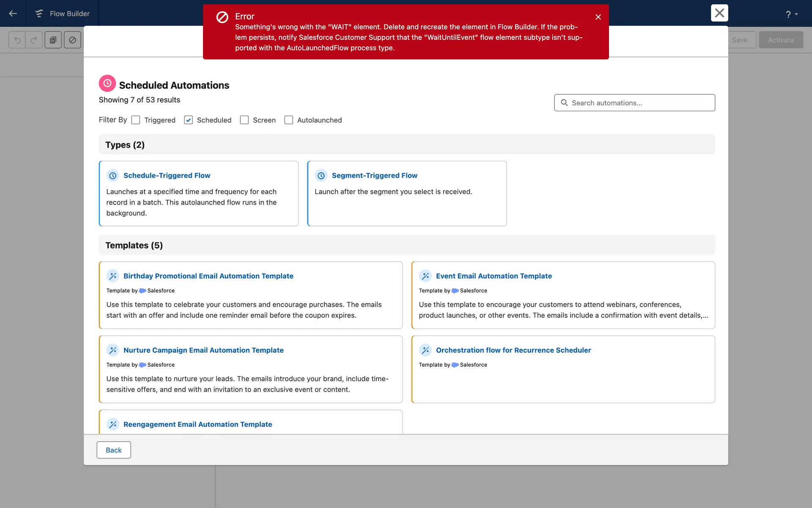Screen dimensions: 812x508
Task: Click the redo icon in toolbar
Action: 34,40
